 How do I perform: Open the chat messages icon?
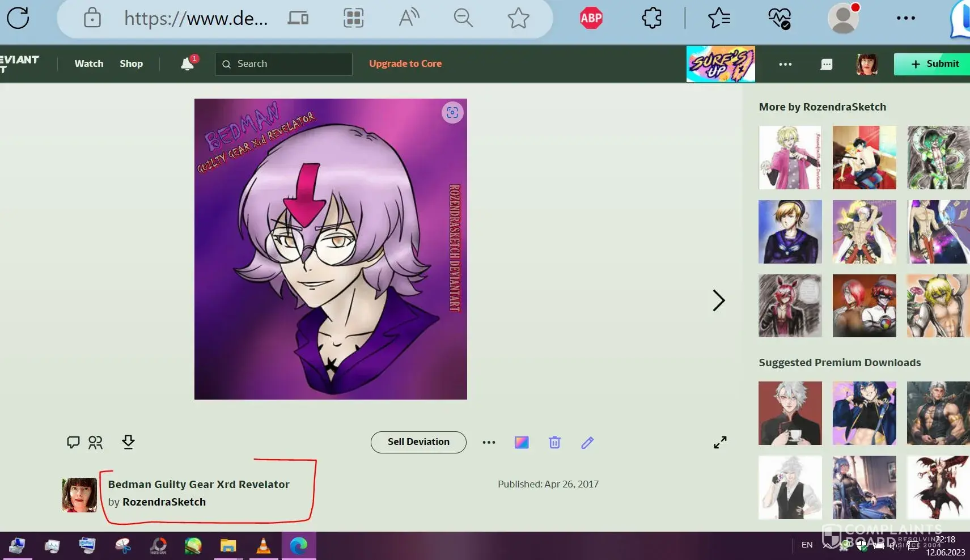[826, 64]
